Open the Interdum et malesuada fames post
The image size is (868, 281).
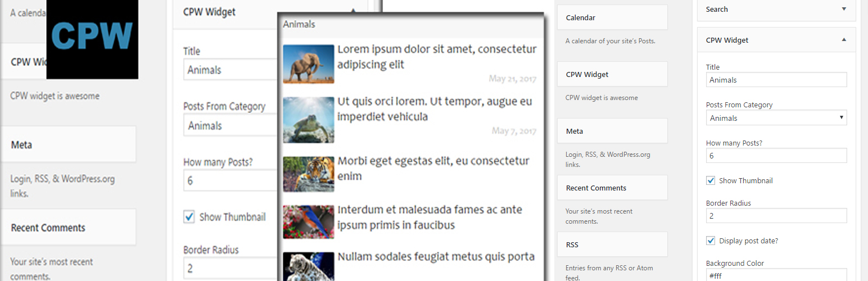pos(430,217)
